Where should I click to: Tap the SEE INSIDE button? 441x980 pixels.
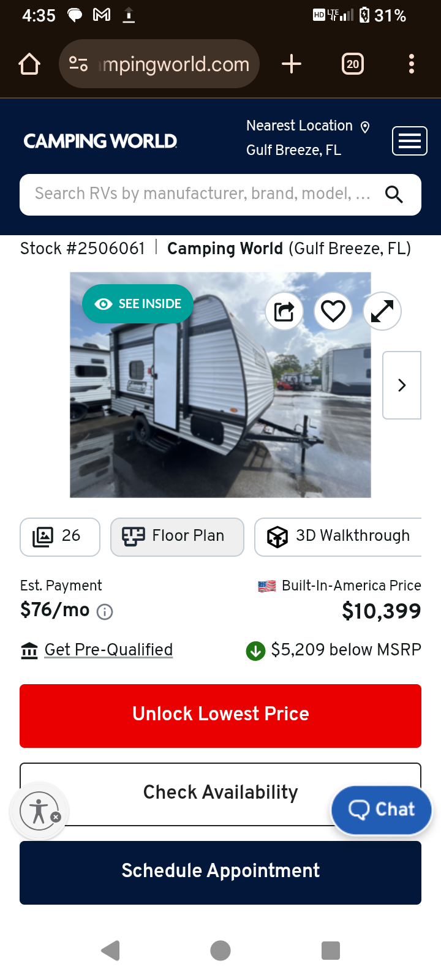138,304
